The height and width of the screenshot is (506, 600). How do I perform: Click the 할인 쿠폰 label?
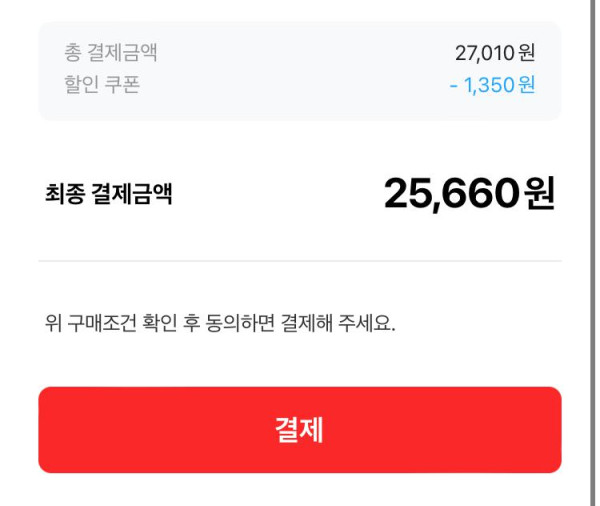(102, 85)
